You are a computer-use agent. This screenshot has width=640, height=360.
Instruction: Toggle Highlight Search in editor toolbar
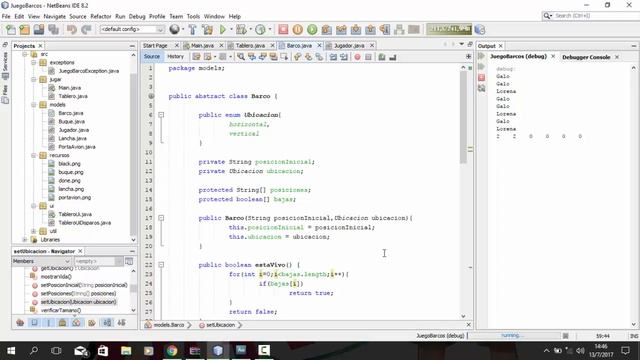273,57
